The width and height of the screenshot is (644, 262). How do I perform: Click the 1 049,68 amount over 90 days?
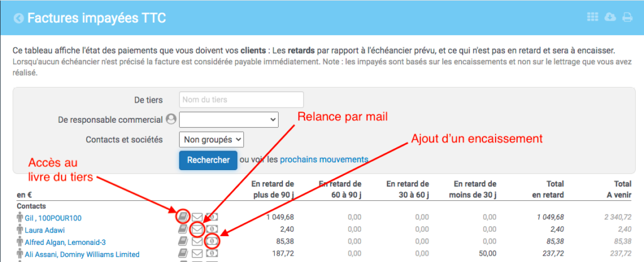[280, 217]
